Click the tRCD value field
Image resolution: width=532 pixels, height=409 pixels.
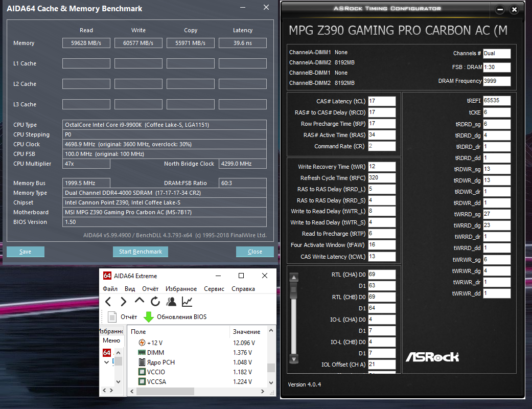coord(382,112)
